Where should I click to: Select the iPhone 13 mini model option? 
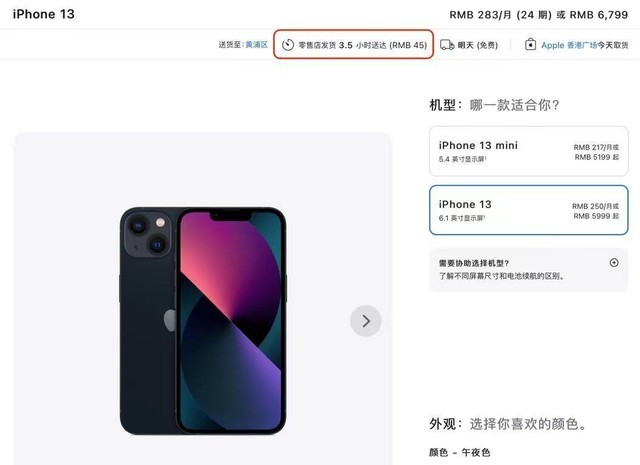529,151
